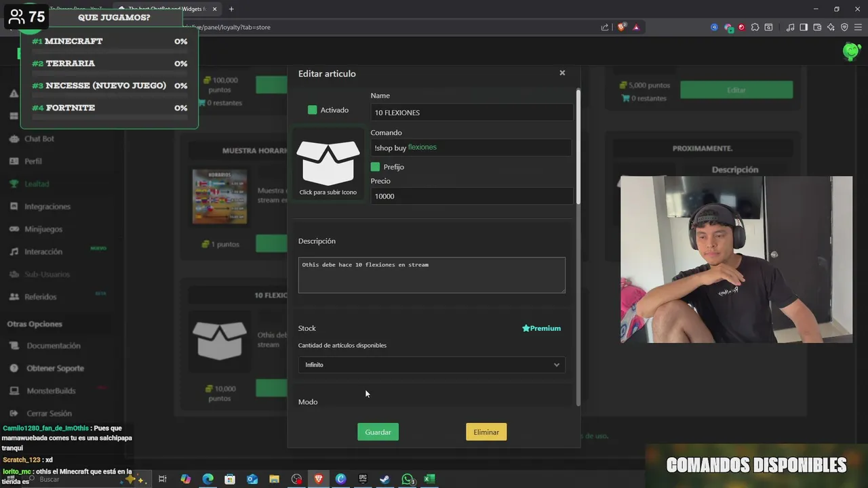Click the Cantidad de artículos disponibles label
Screen dimensions: 868x488
(342, 346)
